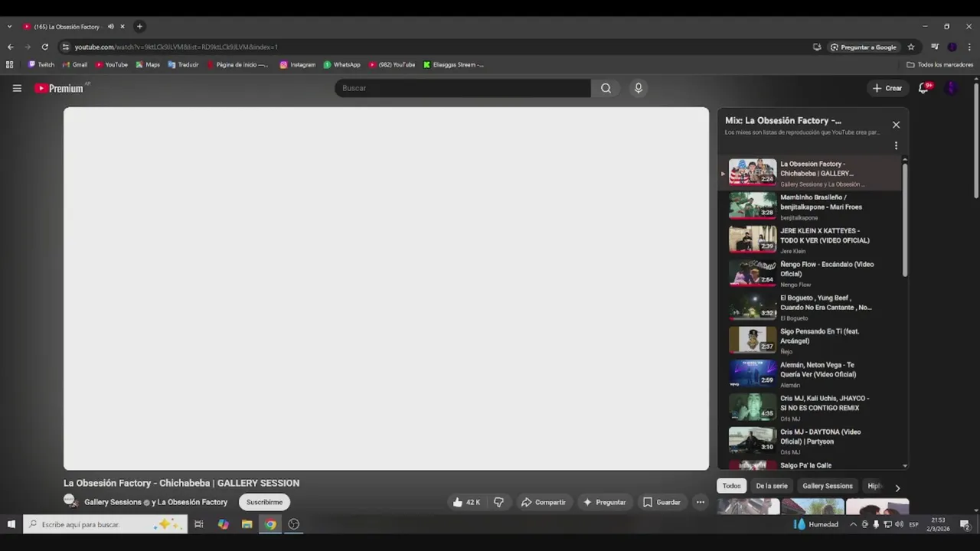Like the video with 42 K
Screen dimensions: 980x551
tap(466, 502)
